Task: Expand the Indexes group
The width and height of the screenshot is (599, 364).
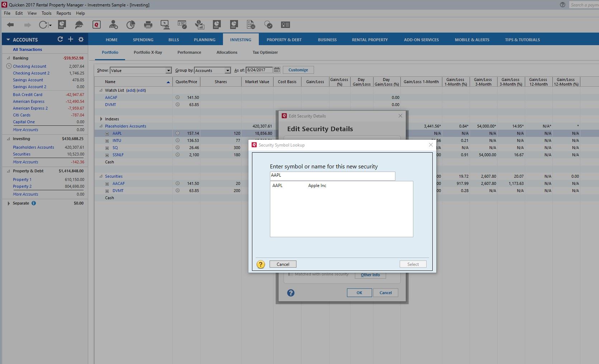Action: click(x=101, y=119)
